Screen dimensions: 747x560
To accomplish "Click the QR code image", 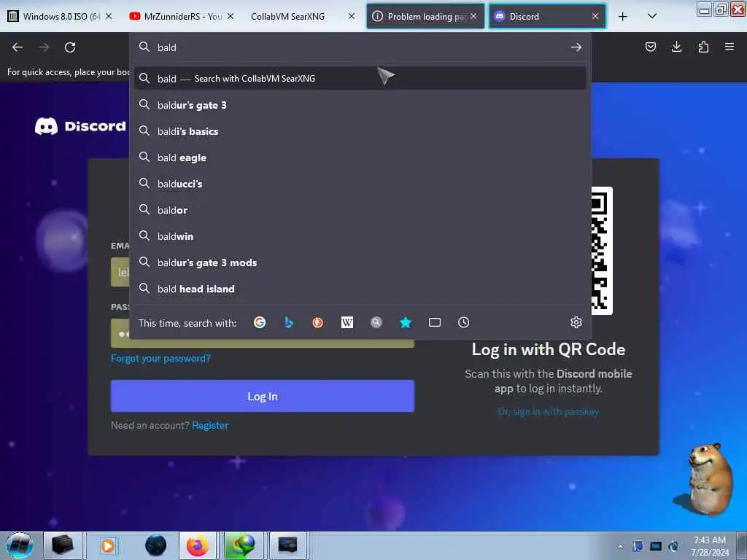I will coord(602,251).
